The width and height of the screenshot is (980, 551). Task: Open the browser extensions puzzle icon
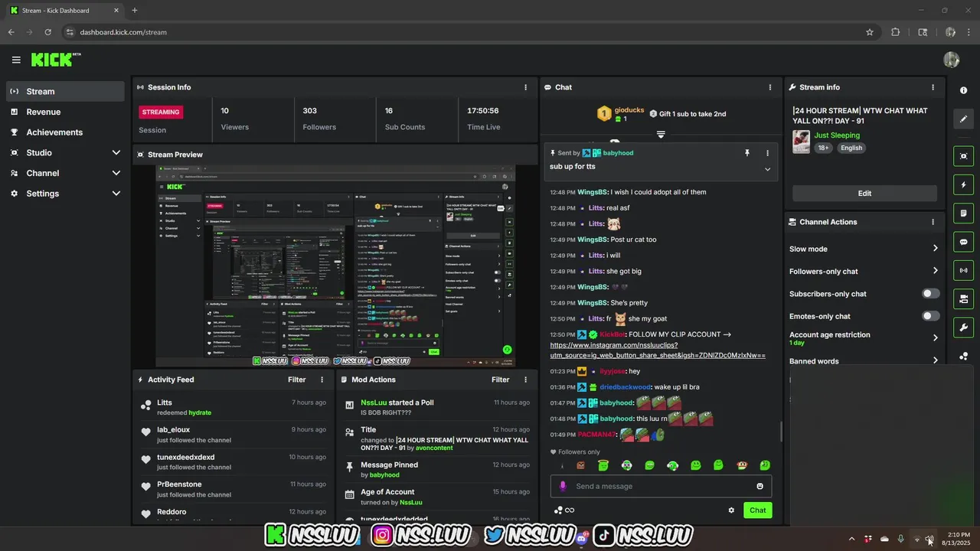tap(895, 32)
